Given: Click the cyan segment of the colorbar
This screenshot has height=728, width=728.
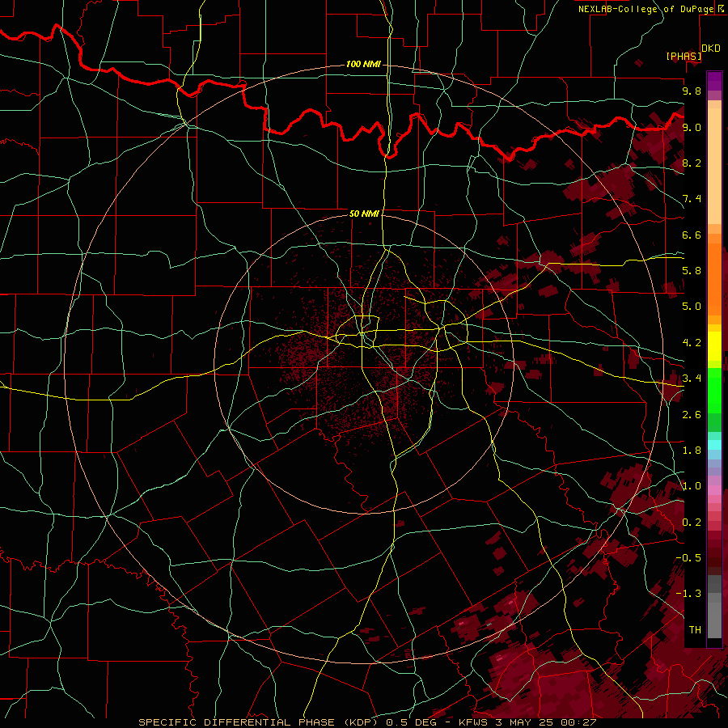Looking at the screenshot, I should coord(714,444).
